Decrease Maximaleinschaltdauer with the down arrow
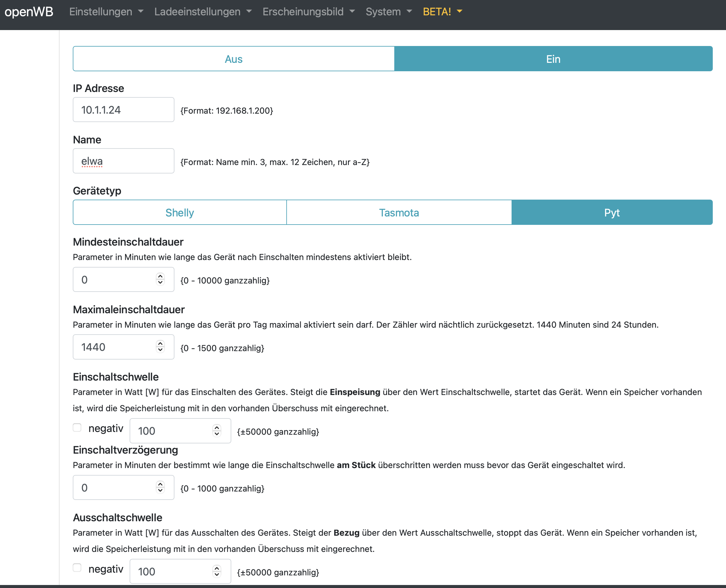The height and width of the screenshot is (588, 726). (x=160, y=350)
